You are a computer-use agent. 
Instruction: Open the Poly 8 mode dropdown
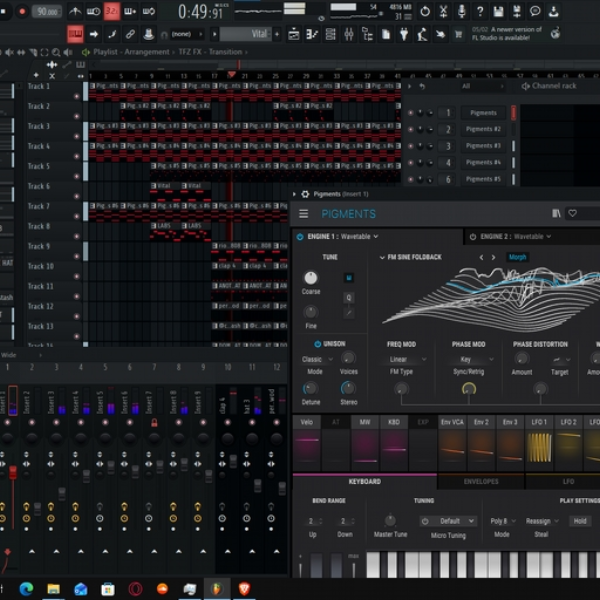tap(502, 521)
